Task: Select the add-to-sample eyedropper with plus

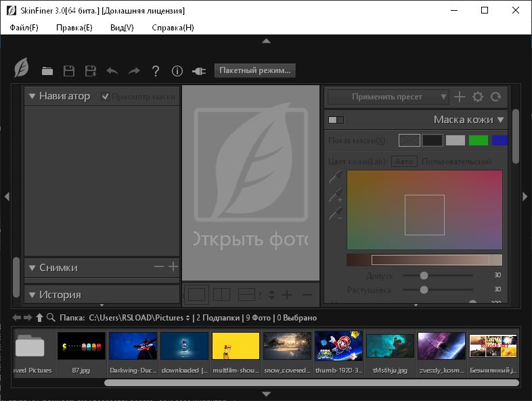Action: [x=336, y=196]
